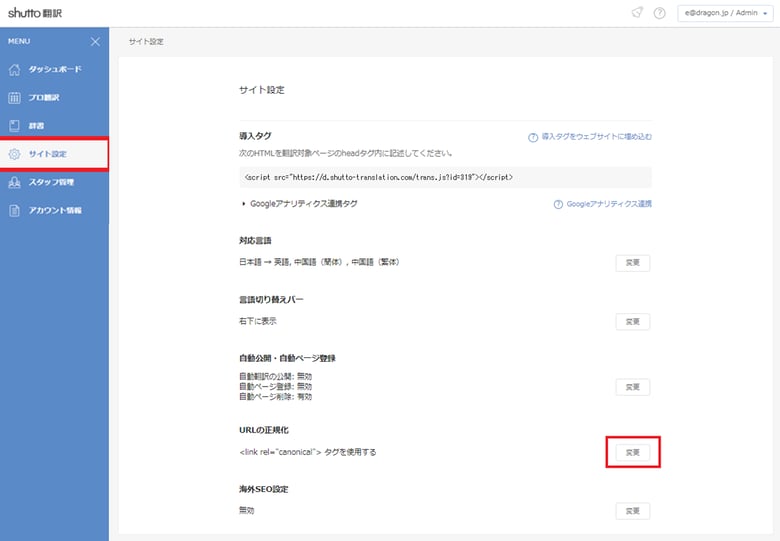Viewport: 780px width, 541px height.
Task: Click the MENU label in sidebar
Action: pos(19,41)
